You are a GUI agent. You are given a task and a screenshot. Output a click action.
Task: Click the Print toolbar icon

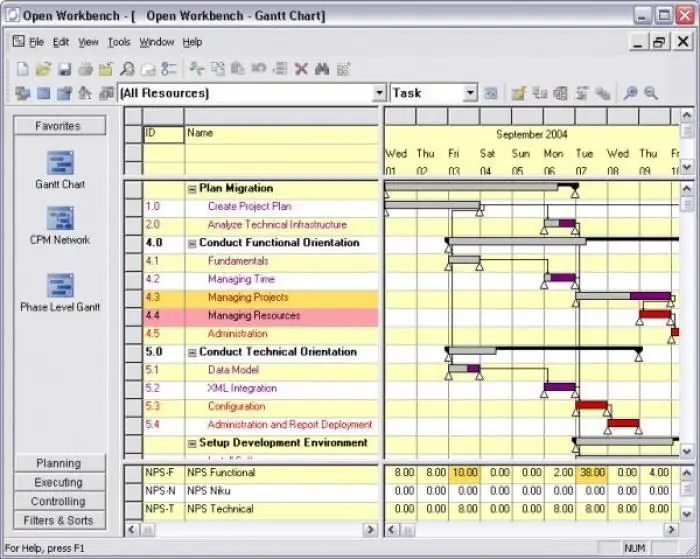[85, 69]
